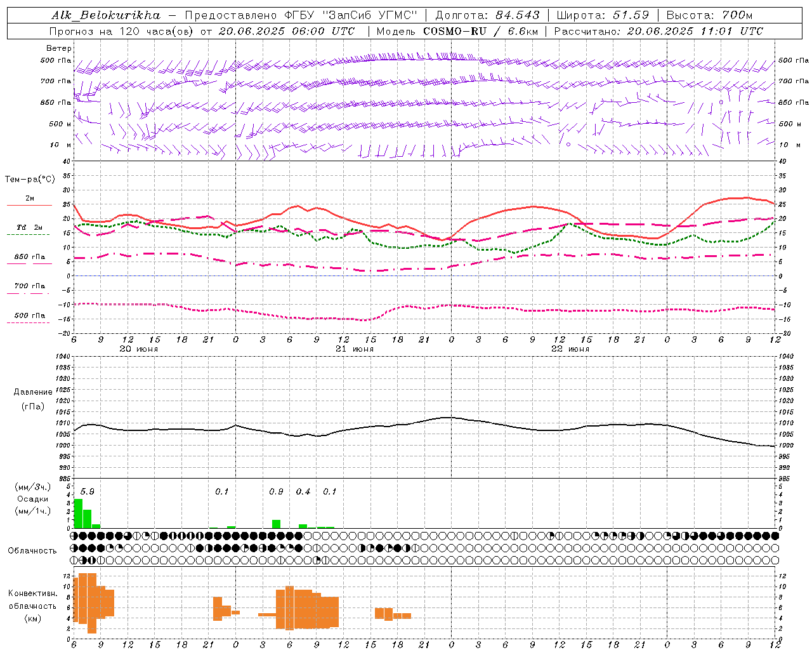Click the Конвективн. облачность (км) label

32,606
